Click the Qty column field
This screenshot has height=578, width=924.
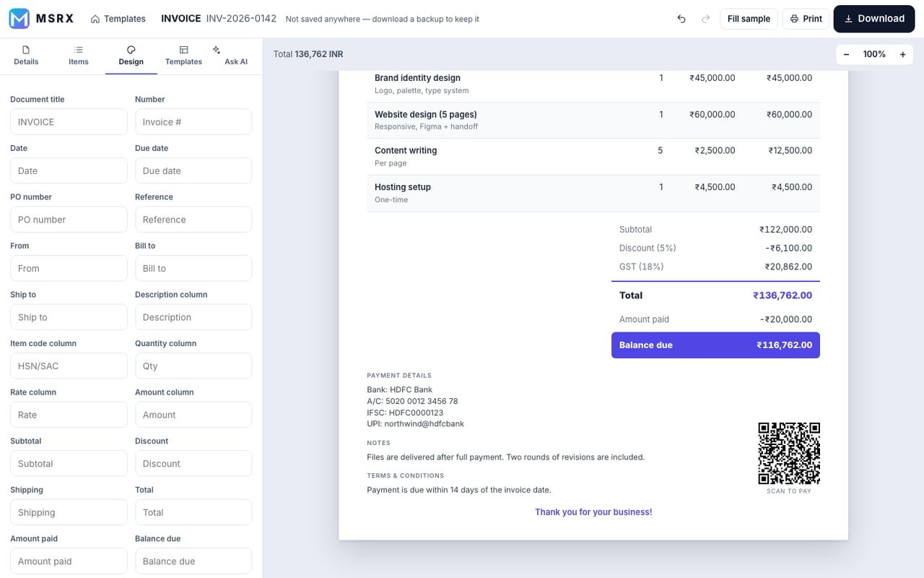click(x=193, y=366)
